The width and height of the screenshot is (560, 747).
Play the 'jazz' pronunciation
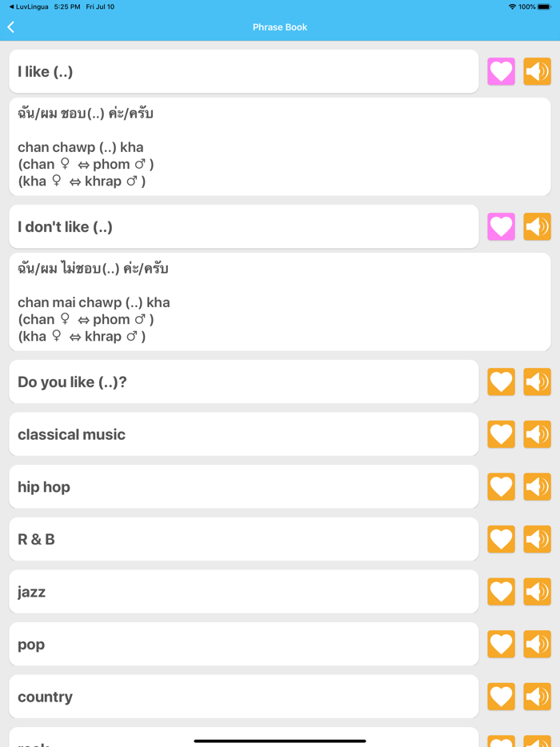537,591
